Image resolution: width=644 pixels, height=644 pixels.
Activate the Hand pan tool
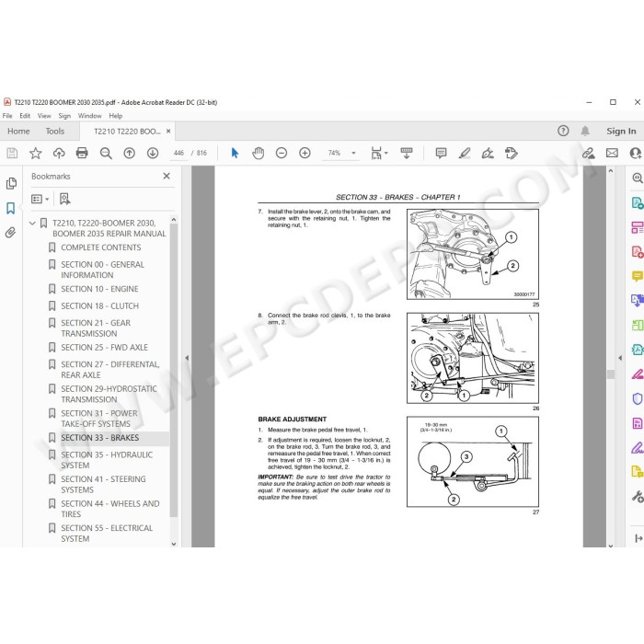pos(258,154)
